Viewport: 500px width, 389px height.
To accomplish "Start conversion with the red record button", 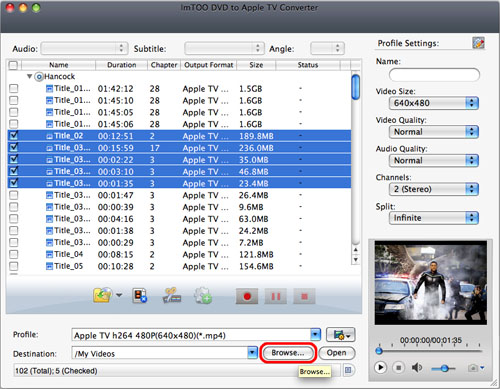I will coord(247,296).
